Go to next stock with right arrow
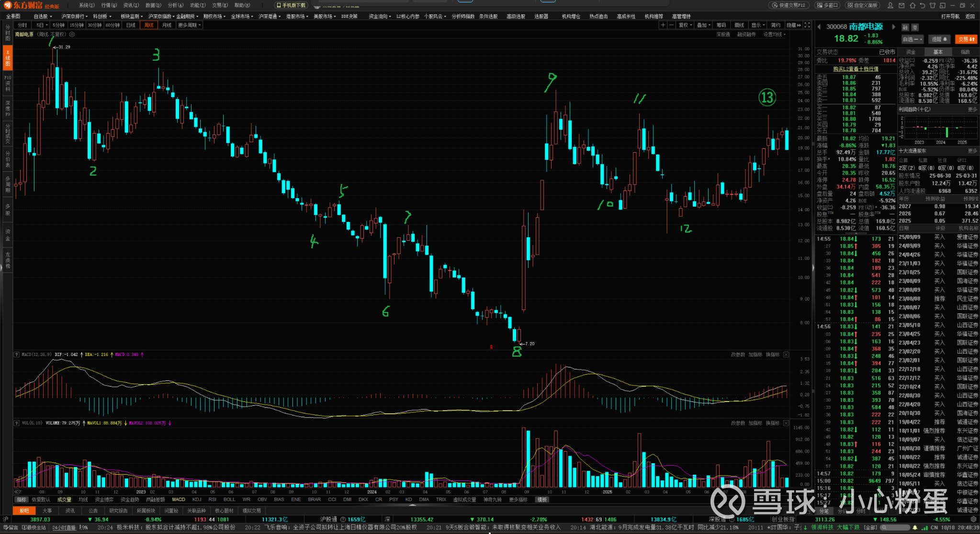 pyautogui.click(x=893, y=27)
